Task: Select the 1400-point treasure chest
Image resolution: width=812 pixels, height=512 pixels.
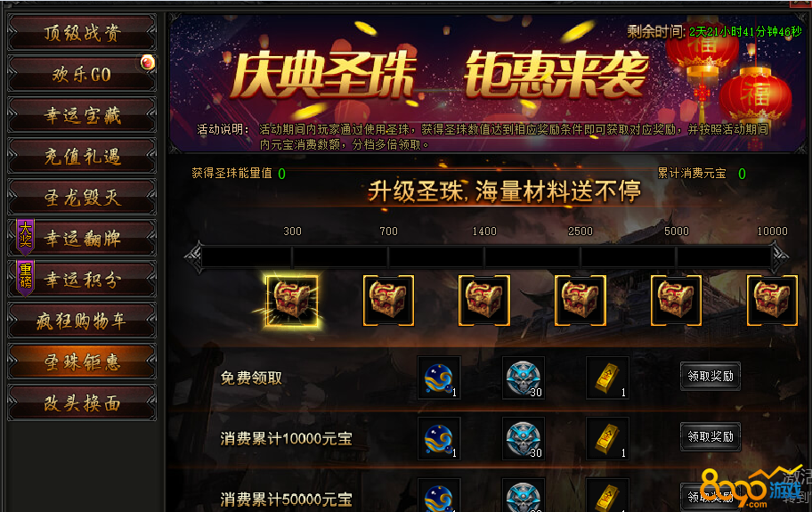Action: point(484,301)
